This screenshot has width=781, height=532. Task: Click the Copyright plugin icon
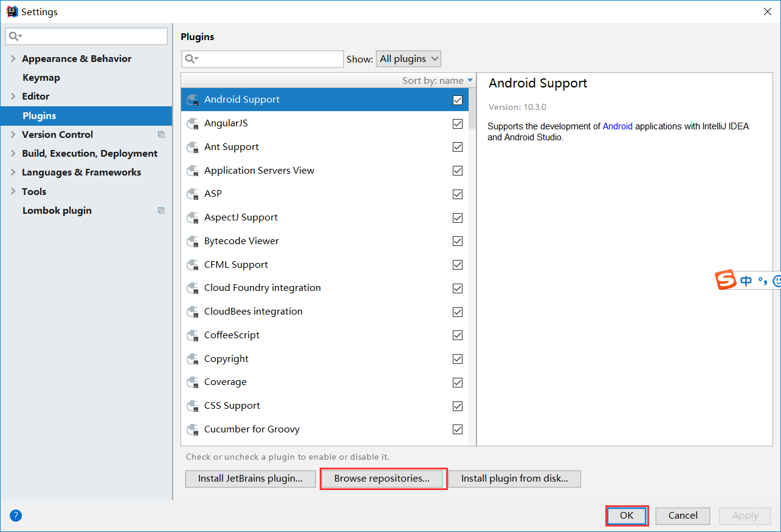pos(193,360)
